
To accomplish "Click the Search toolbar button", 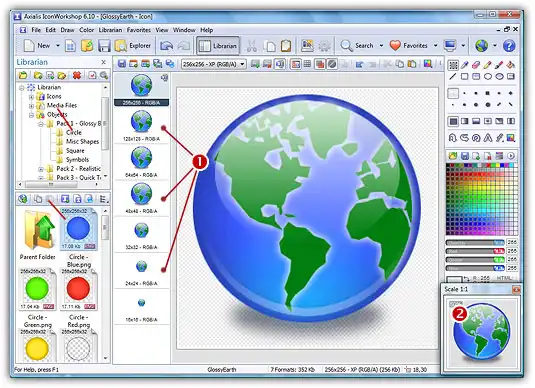I will pyautogui.click(x=357, y=45).
